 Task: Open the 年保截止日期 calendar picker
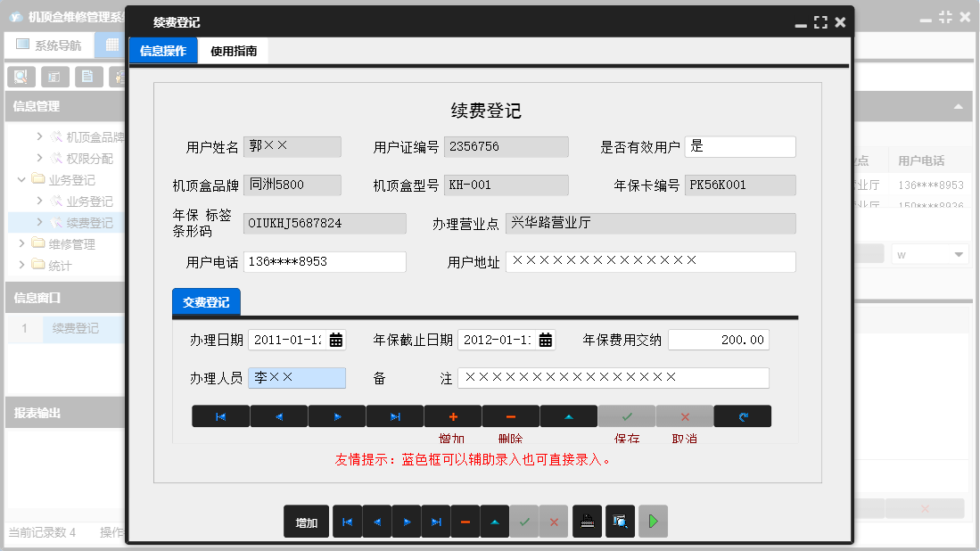coord(545,340)
